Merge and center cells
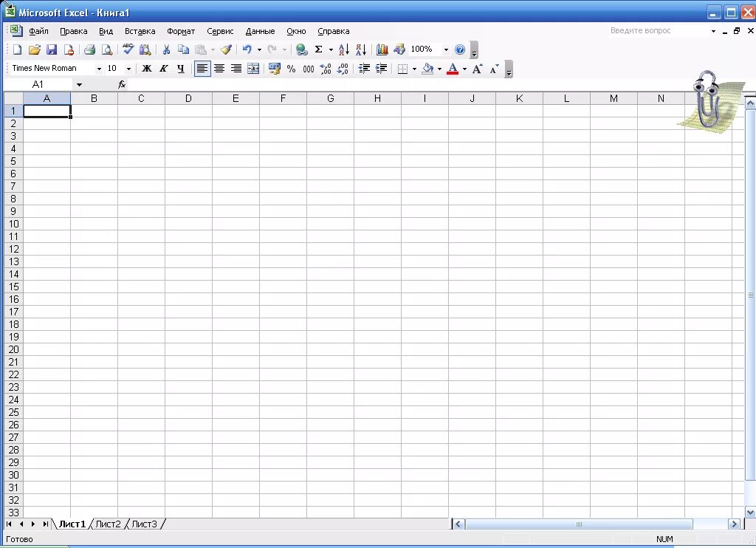Viewport: 756px width, 548px height. (253, 69)
